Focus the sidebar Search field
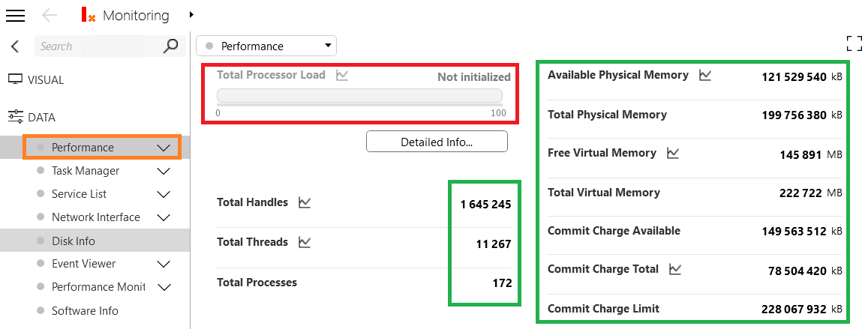868x329 pixels. [x=98, y=46]
